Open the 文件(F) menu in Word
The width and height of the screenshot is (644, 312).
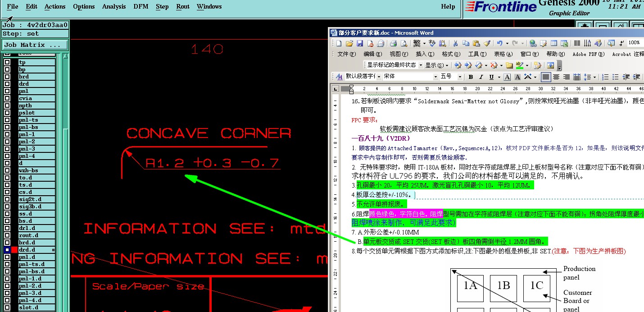[346, 54]
